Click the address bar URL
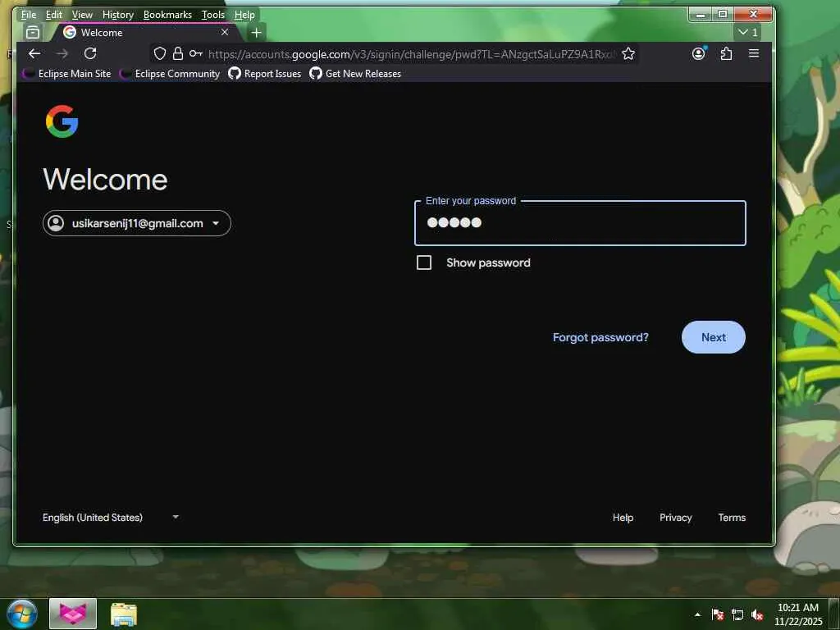The height and width of the screenshot is (630, 840). coord(412,54)
